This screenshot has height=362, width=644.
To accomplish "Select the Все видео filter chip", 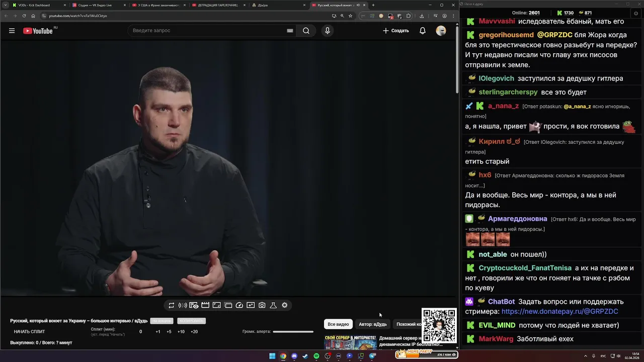I will (x=338, y=324).
